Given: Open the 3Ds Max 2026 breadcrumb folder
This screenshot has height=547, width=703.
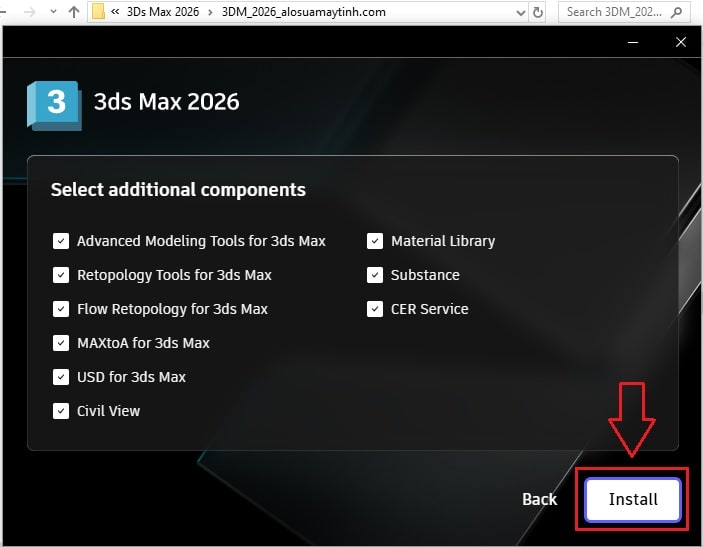Looking at the screenshot, I should pyautogui.click(x=163, y=12).
